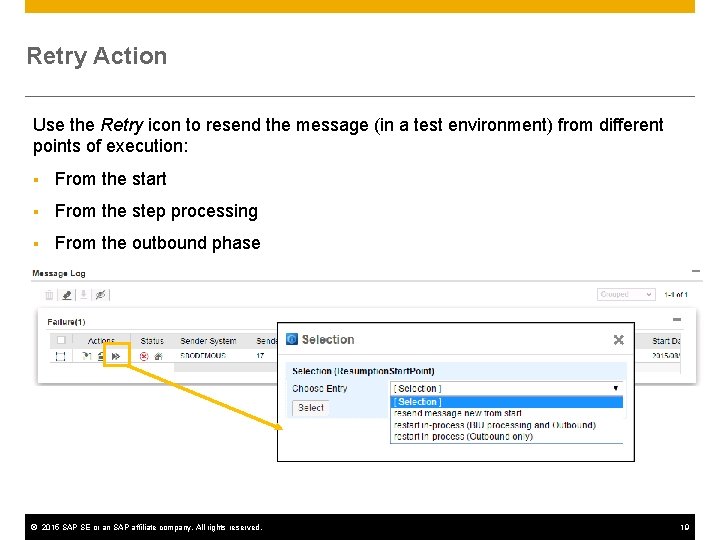The height and width of the screenshot is (540, 720).
Task: Click the Failure(1) group title
Action: [66, 322]
